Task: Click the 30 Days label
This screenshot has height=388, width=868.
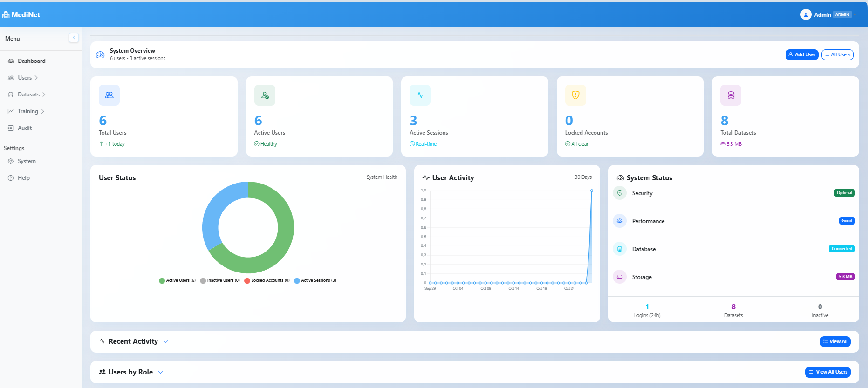Action: point(583,177)
